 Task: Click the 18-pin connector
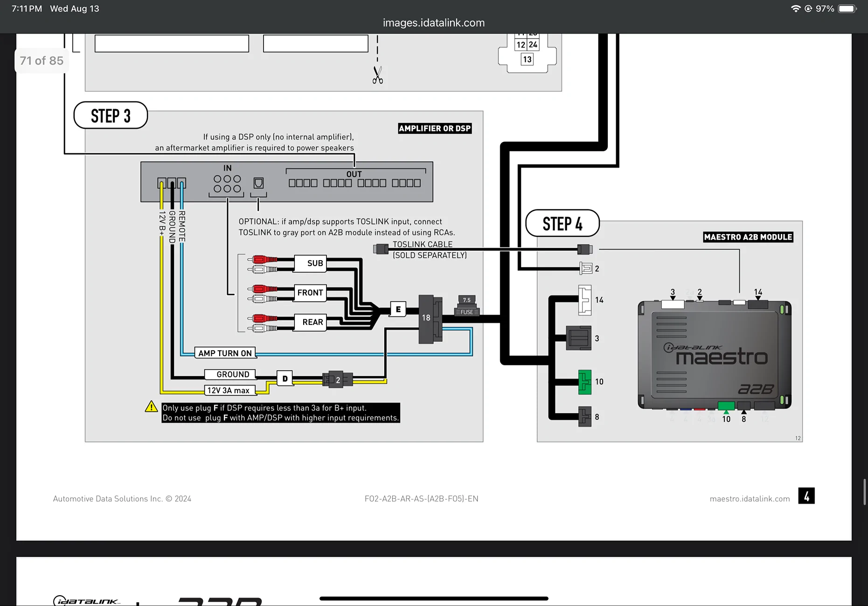point(430,319)
